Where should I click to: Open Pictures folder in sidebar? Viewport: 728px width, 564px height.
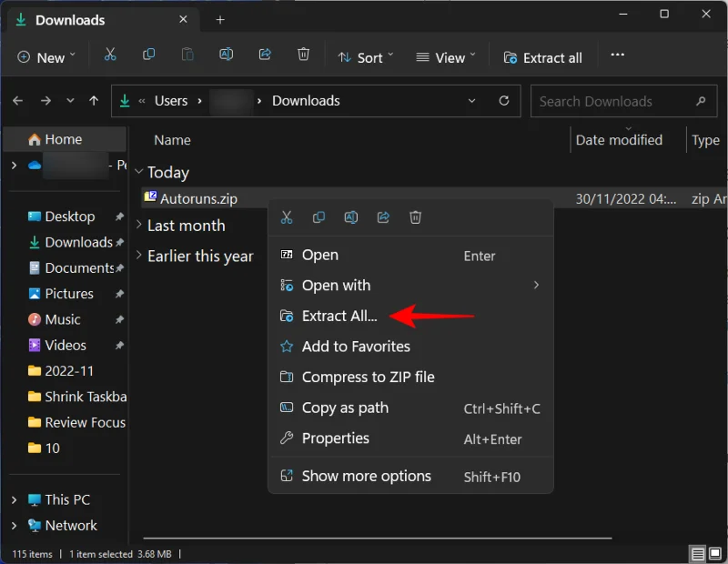(x=69, y=294)
